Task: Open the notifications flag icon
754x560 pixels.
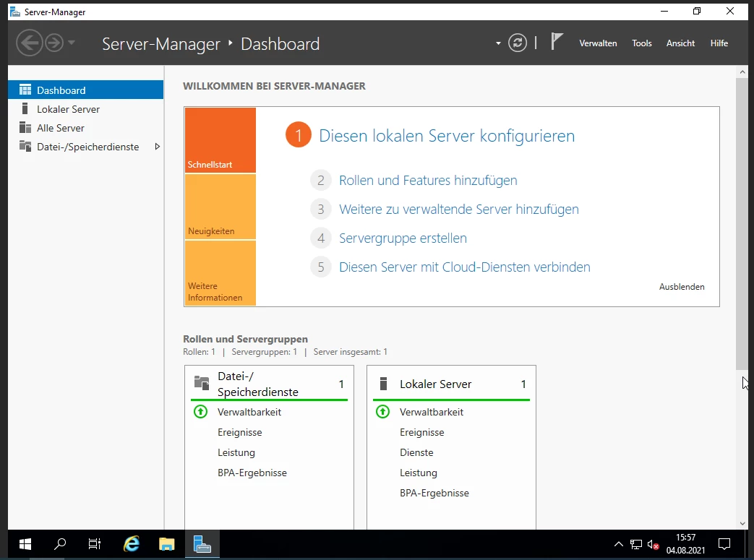Action: coord(556,42)
